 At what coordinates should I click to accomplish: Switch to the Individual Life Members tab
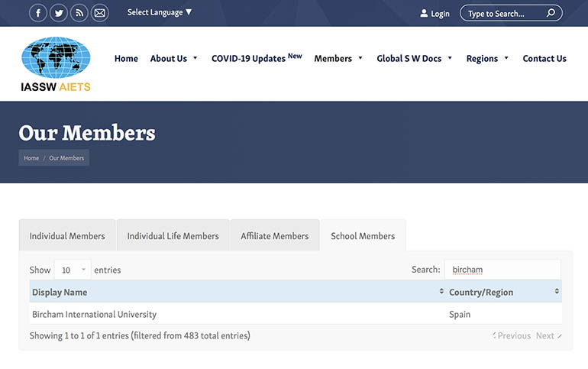pos(173,235)
